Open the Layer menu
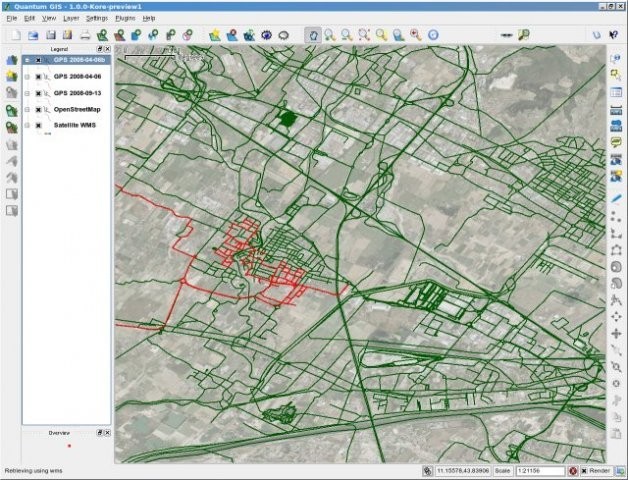 click(x=71, y=18)
